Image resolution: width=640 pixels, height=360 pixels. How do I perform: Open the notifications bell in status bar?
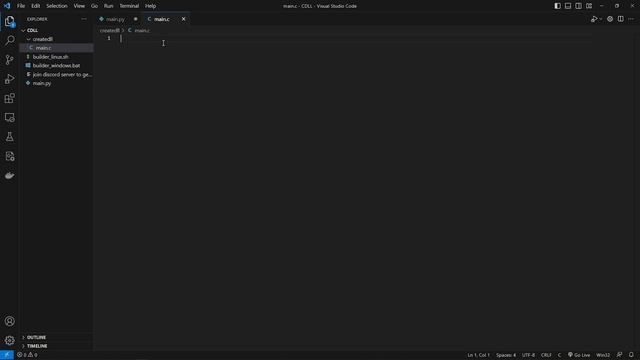631,355
